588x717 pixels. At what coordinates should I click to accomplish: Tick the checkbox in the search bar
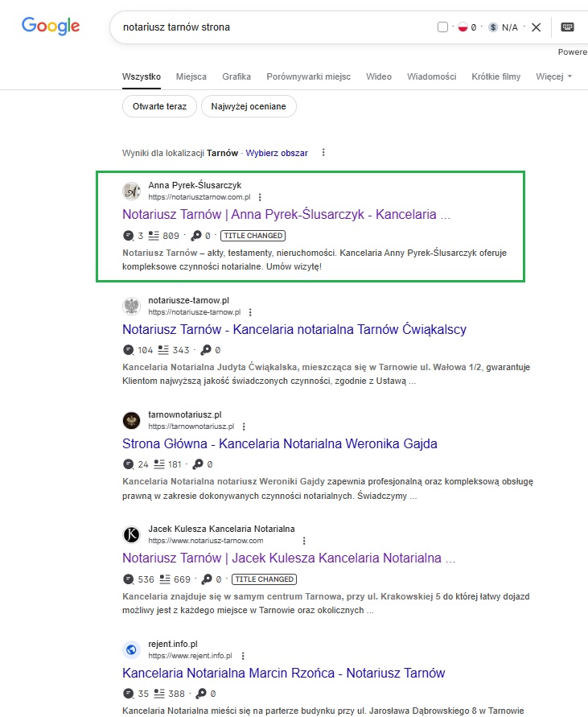click(442, 27)
